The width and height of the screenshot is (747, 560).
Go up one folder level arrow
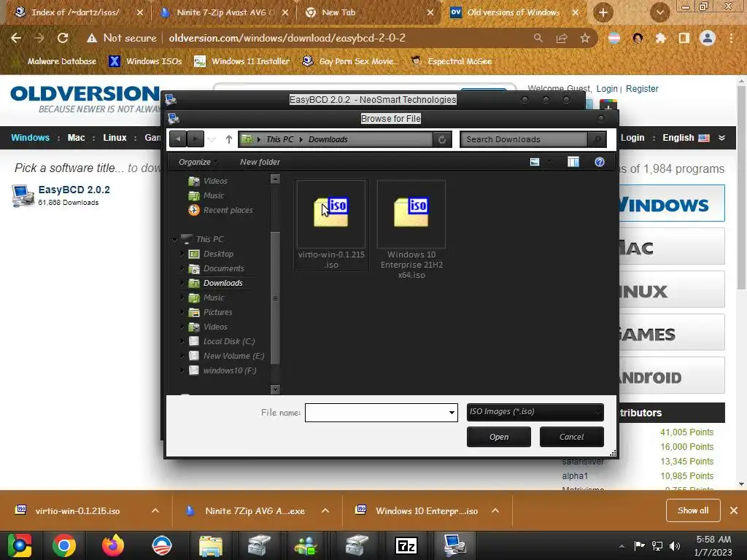click(228, 139)
